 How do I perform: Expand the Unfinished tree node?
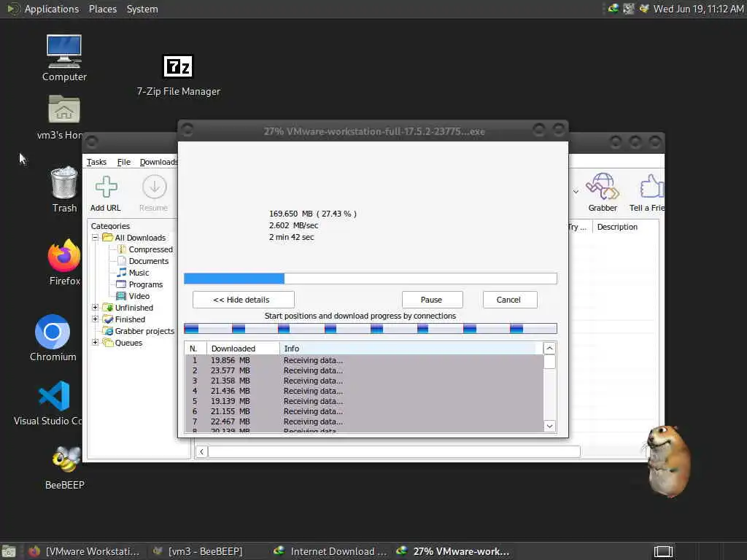point(96,307)
